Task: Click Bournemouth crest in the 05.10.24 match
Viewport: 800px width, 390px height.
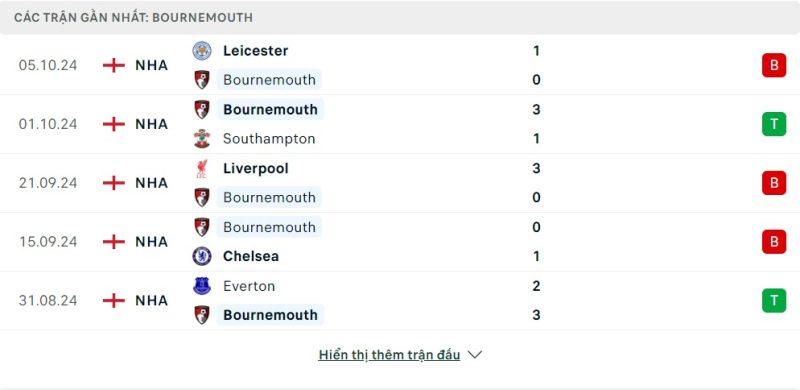Action: coord(202,80)
